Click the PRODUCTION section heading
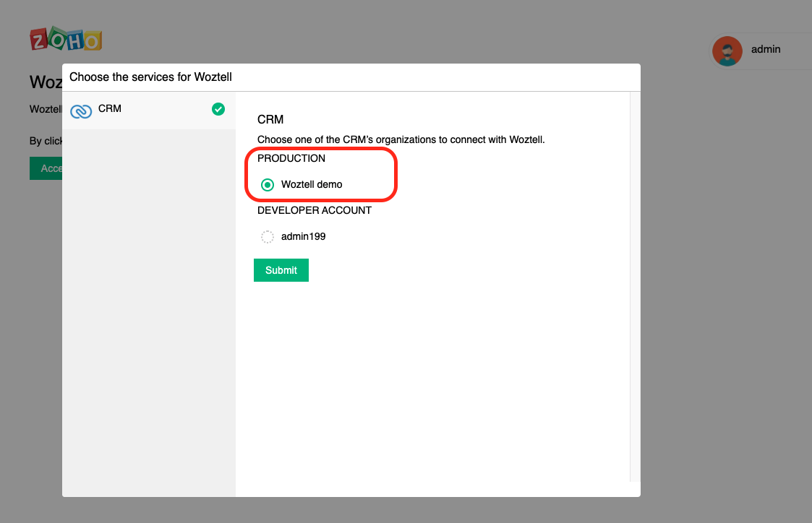 (x=291, y=158)
